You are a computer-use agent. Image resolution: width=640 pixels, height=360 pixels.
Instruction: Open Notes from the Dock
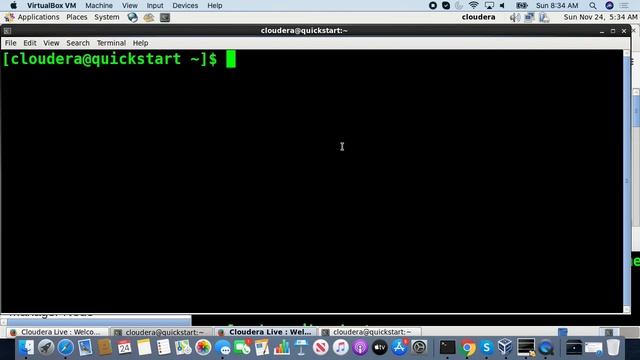pos(144,347)
